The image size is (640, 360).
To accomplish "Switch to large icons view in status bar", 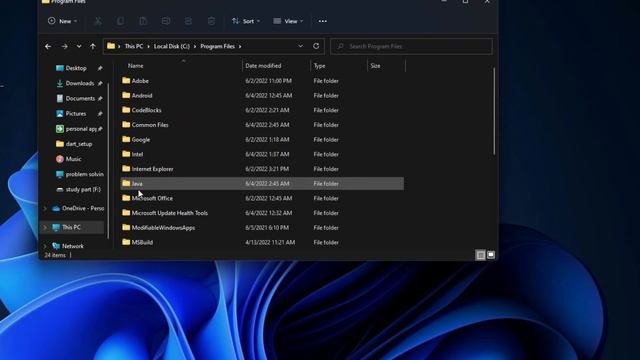I will 491,255.
